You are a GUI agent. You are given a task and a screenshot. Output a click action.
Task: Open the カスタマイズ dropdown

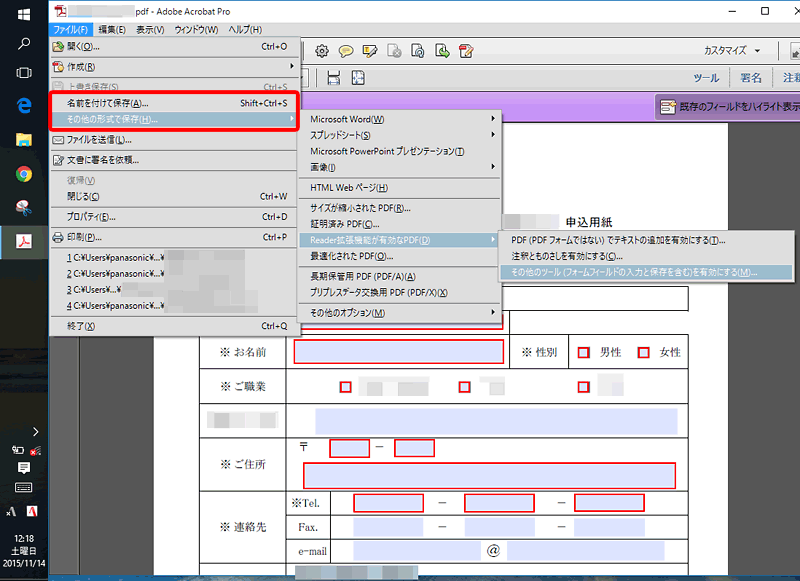pyautogui.click(x=732, y=50)
